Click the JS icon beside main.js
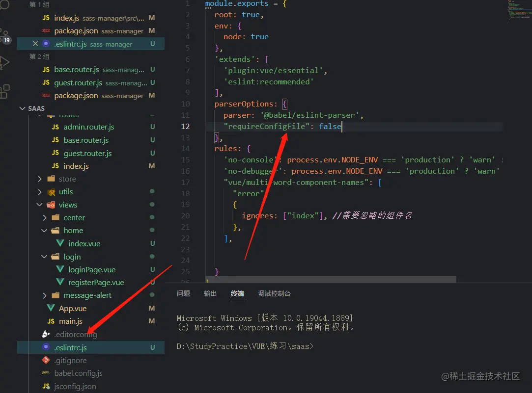This screenshot has height=393, width=532. (x=51, y=321)
